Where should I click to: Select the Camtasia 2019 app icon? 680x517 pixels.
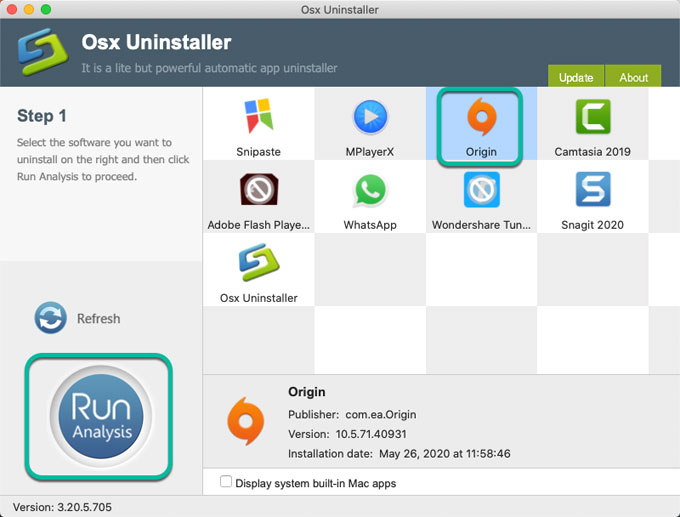[593, 116]
